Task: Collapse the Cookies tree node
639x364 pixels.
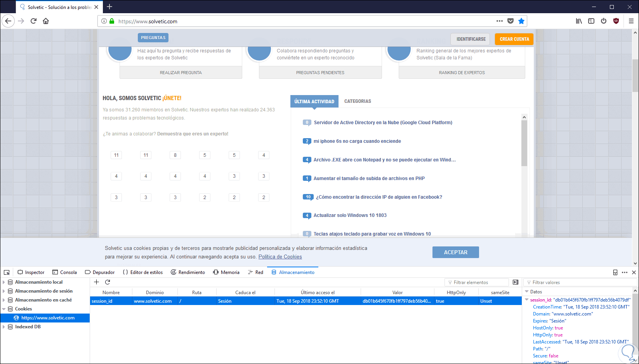Action: tap(4, 309)
